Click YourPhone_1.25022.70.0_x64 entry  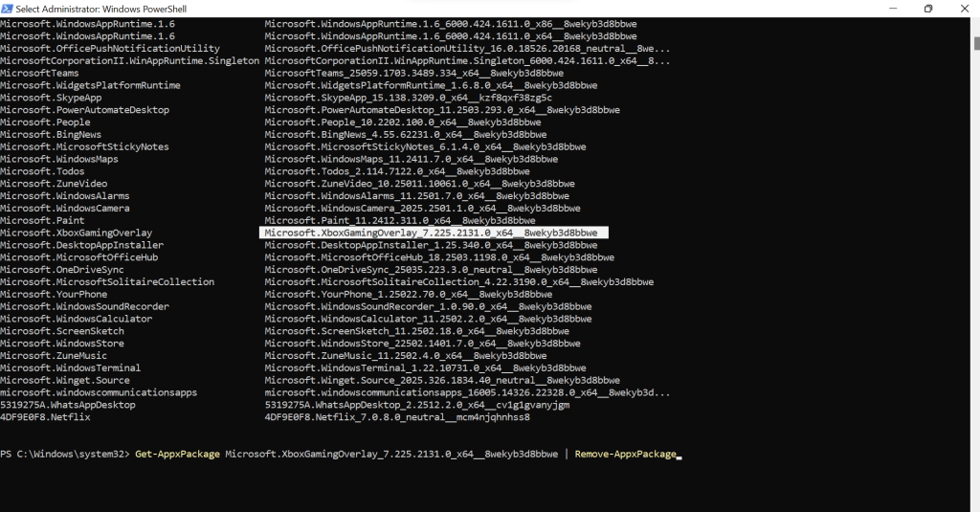point(408,295)
